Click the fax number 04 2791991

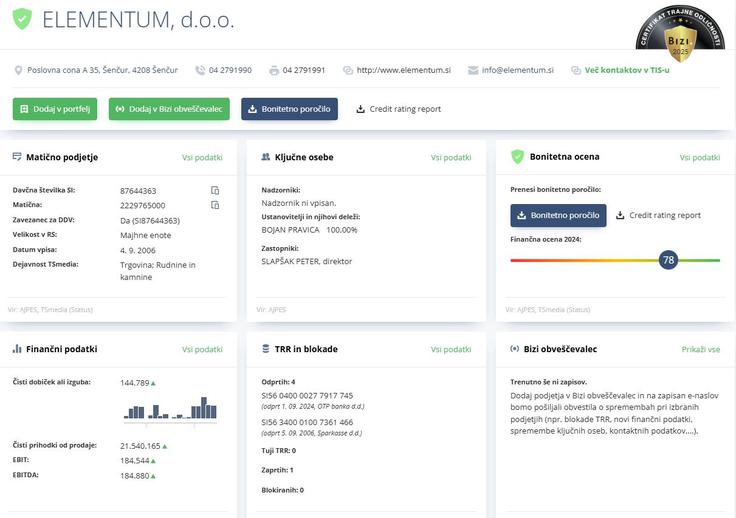coord(304,70)
